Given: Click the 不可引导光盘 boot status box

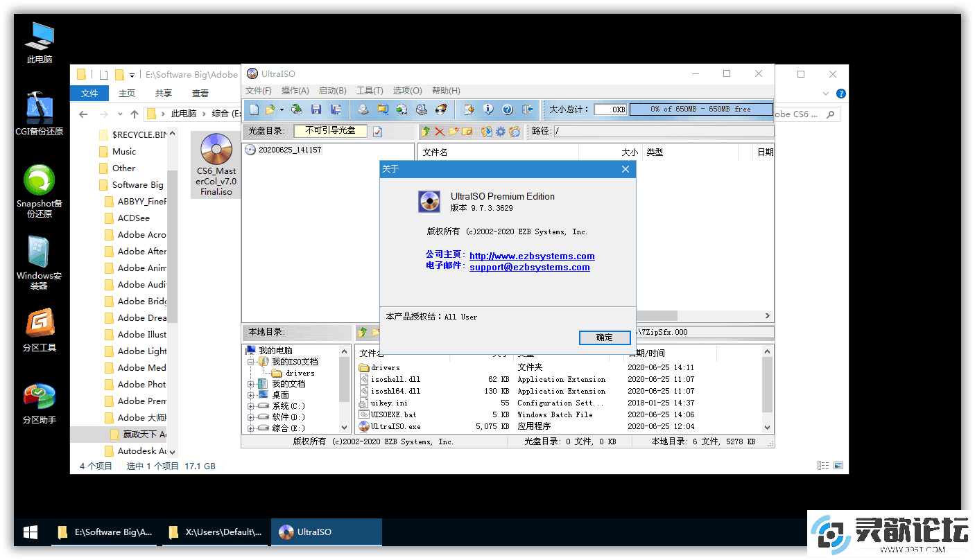Looking at the screenshot, I should [330, 130].
